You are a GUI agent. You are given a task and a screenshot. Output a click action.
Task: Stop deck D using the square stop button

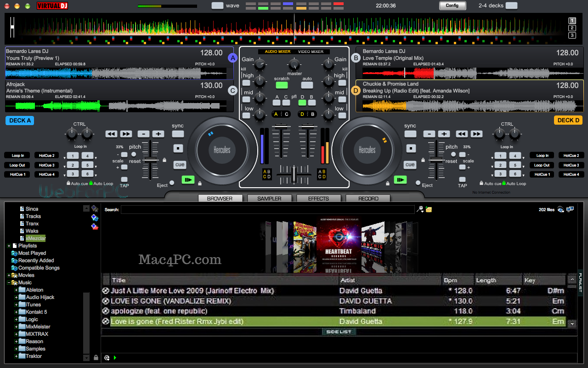click(411, 149)
